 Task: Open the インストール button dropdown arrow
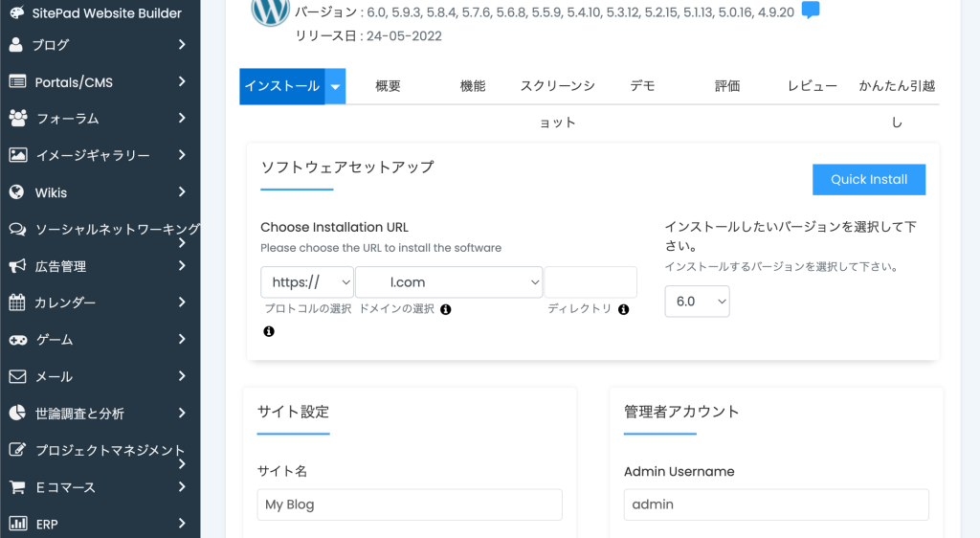tap(336, 86)
